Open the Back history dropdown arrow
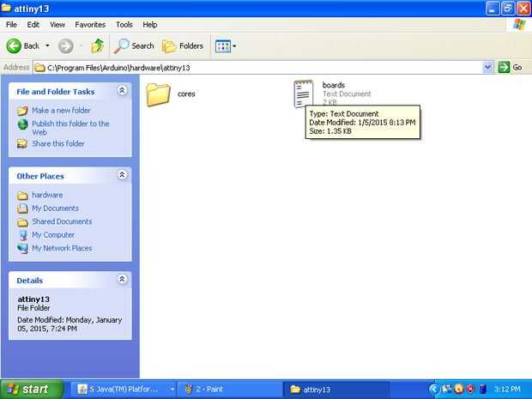The image size is (532, 399). [x=47, y=45]
